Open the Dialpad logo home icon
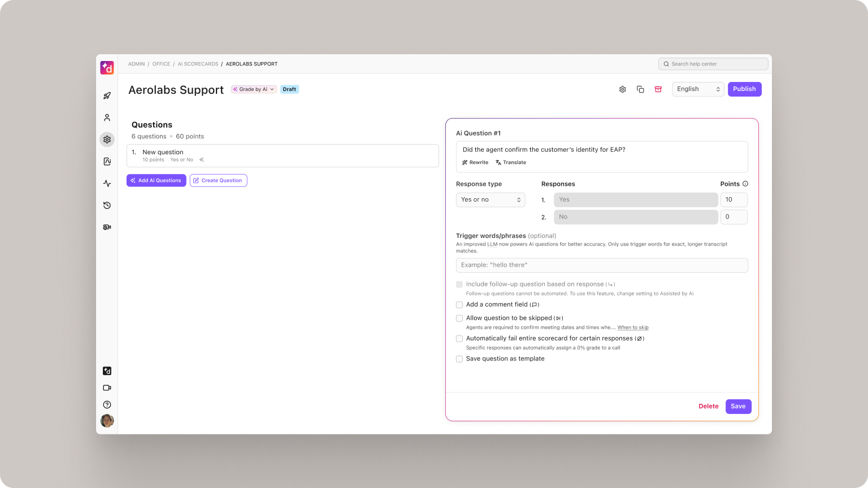Viewport: 868px width, 488px height. tap(107, 68)
